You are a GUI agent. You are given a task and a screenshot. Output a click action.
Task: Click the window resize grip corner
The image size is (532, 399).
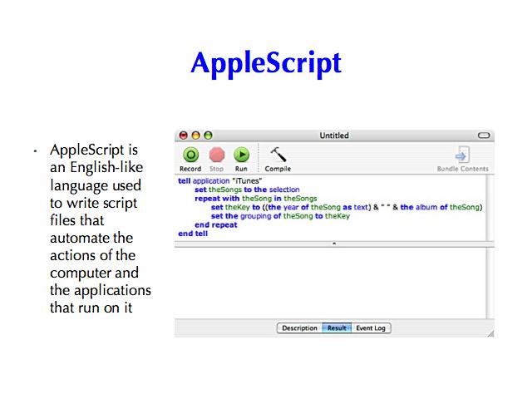click(x=490, y=333)
